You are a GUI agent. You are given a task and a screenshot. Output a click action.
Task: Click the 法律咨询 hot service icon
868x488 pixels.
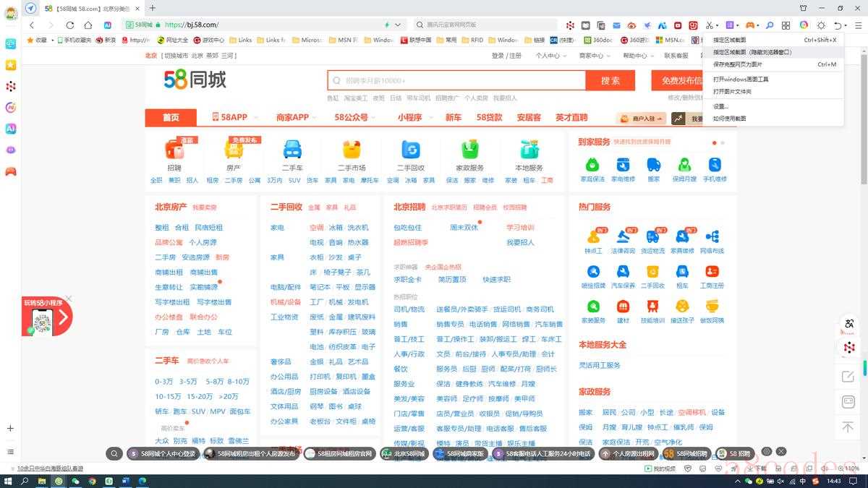click(623, 236)
